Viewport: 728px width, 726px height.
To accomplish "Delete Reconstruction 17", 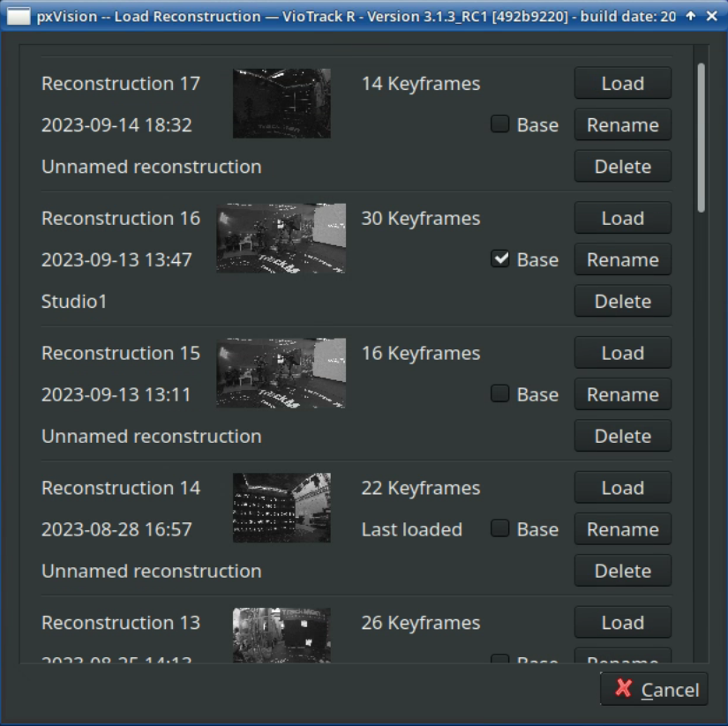I will point(622,167).
